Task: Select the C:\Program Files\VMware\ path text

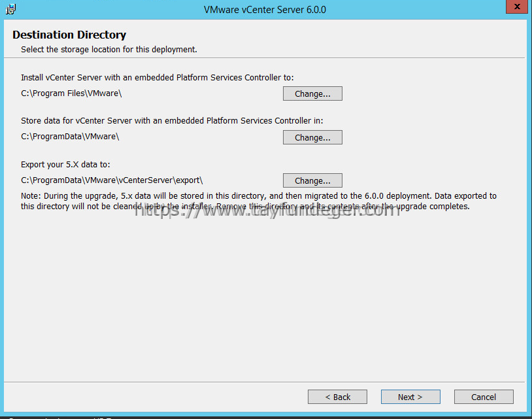Action: click(71, 93)
